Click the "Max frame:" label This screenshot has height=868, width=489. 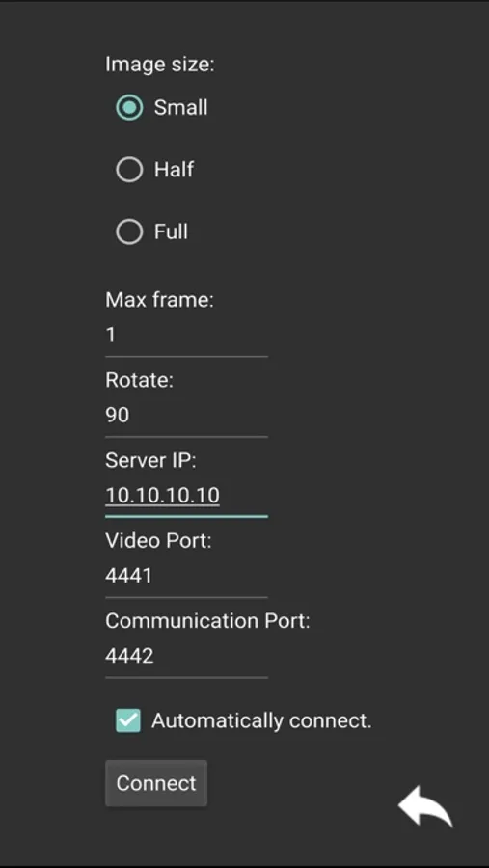[x=159, y=301]
